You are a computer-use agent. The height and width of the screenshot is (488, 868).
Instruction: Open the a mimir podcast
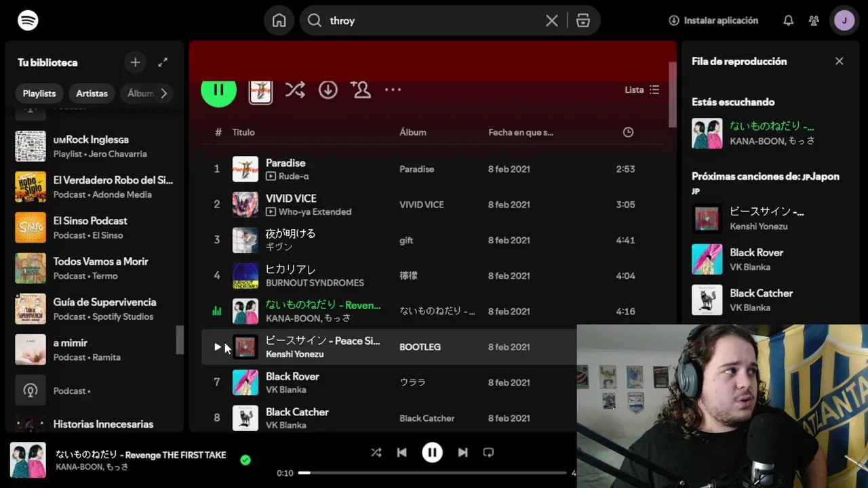click(x=95, y=349)
